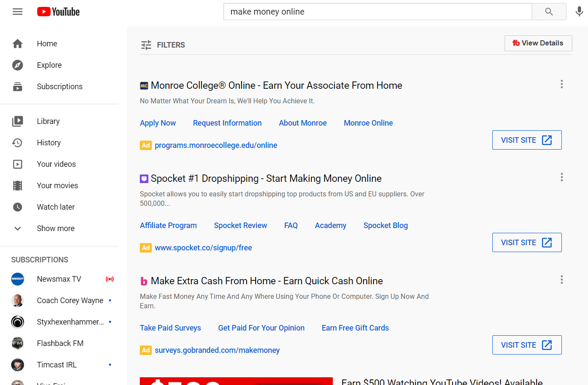This screenshot has width=588, height=385.
Task: Open www.spocket.co/signup/free URL
Action: [x=203, y=248]
